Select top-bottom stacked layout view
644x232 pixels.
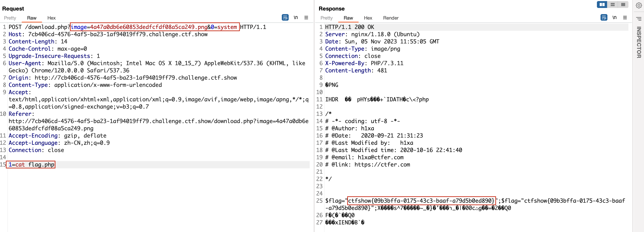(x=613, y=5)
